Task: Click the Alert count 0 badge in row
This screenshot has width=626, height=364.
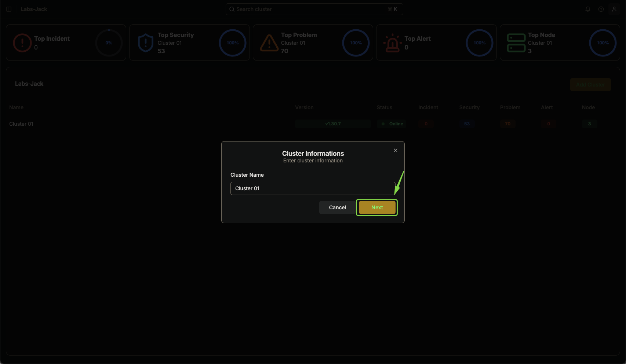Action: pos(549,124)
